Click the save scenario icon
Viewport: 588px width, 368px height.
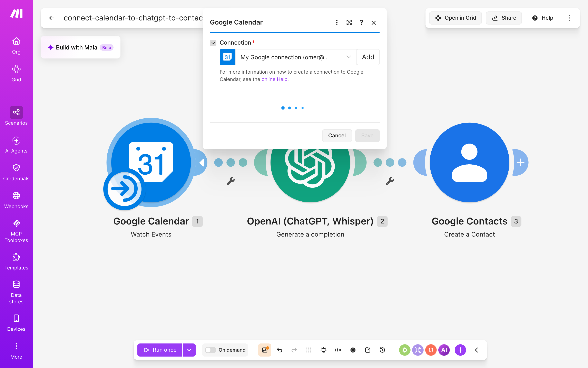tap(265, 350)
